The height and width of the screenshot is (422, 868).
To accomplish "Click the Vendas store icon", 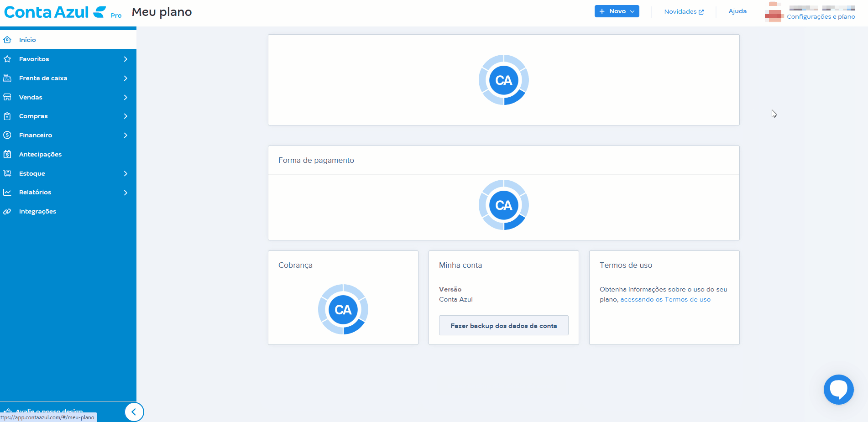I will point(7,97).
